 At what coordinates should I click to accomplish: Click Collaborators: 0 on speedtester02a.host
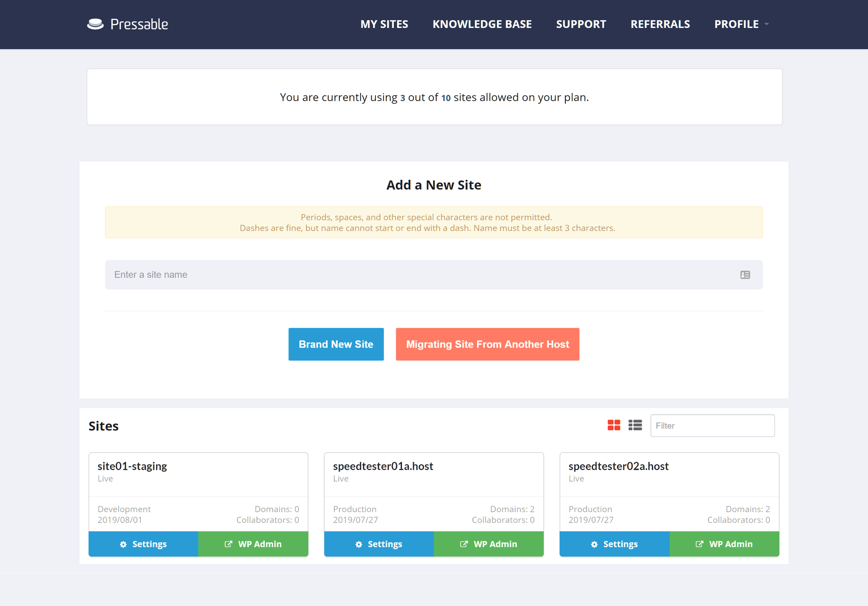point(739,520)
